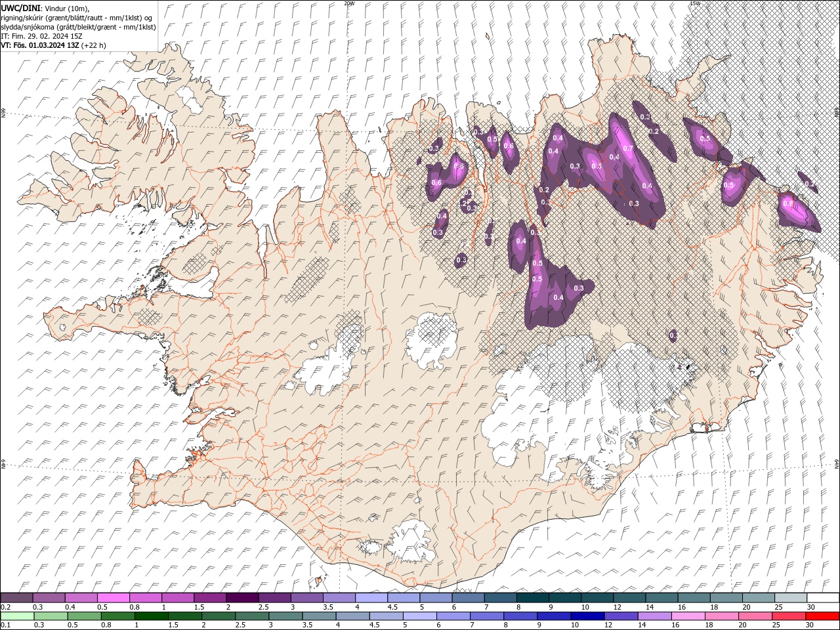Viewport: 840px width, 630px height.
Task: Choose the darkest purple top-row swatch labeled 2
Action: click(x=243, y=598)
